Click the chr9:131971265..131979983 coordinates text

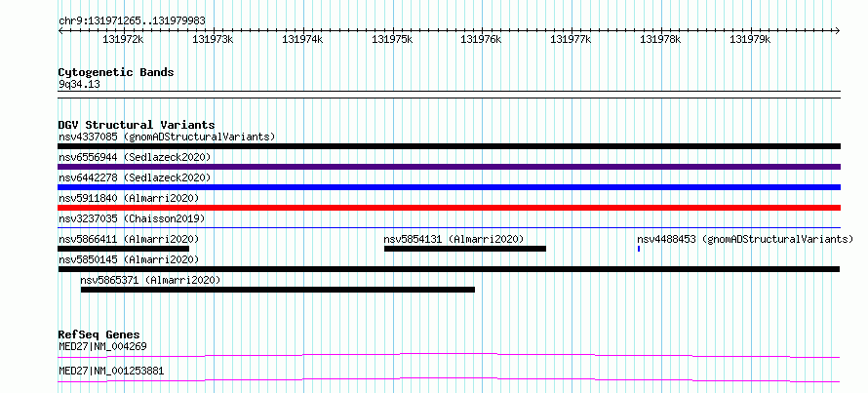pos(132,21)
